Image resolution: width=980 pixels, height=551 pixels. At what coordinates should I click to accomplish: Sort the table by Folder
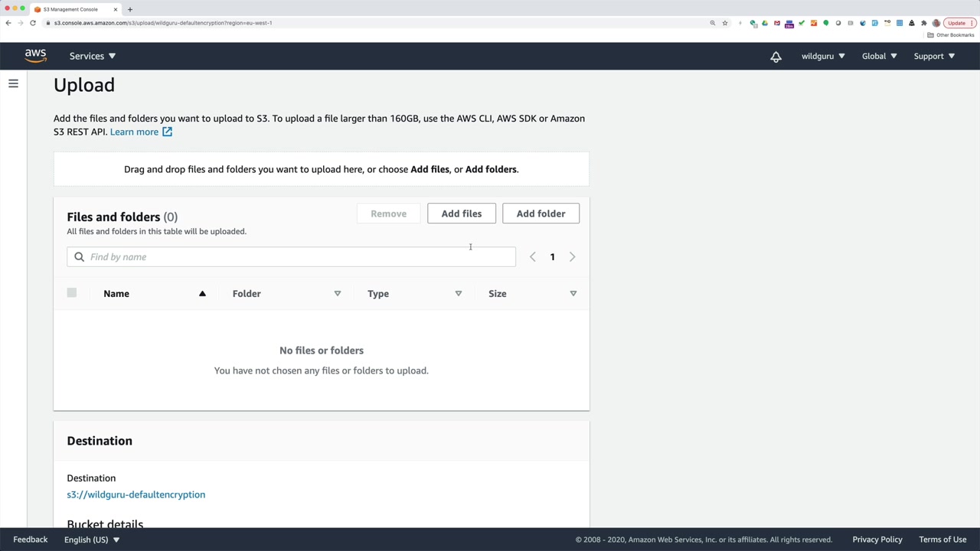coord(286,294)
